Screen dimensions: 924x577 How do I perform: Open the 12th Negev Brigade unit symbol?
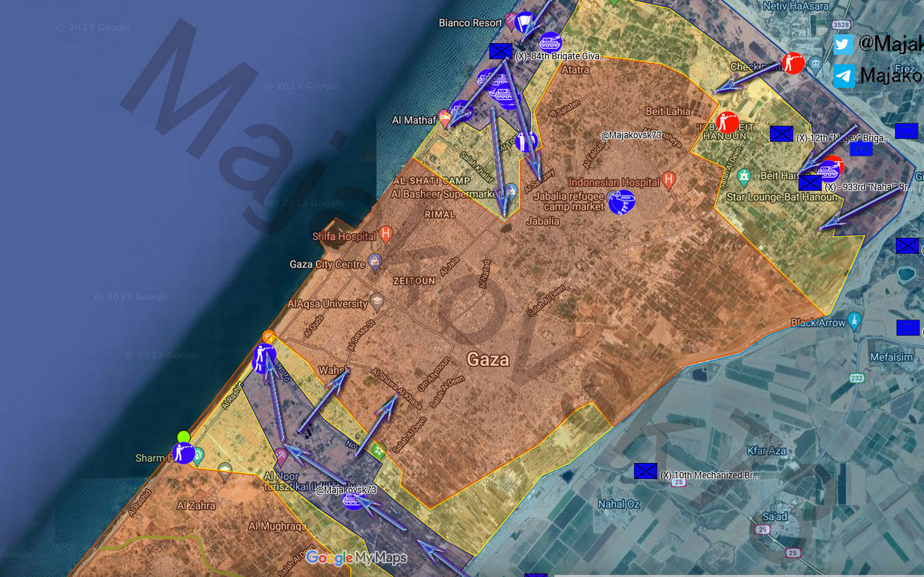(x=781, y=133)
